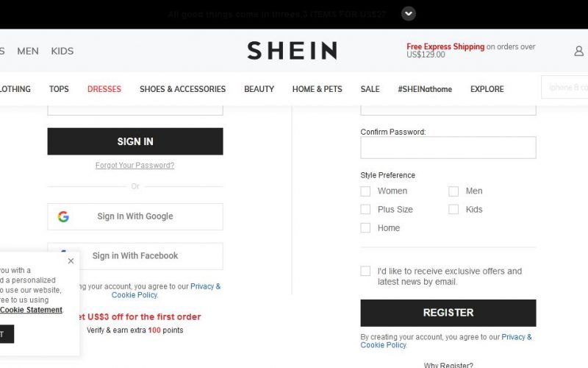
Task: Go to the SALE category
Action: tap(370, 89)
